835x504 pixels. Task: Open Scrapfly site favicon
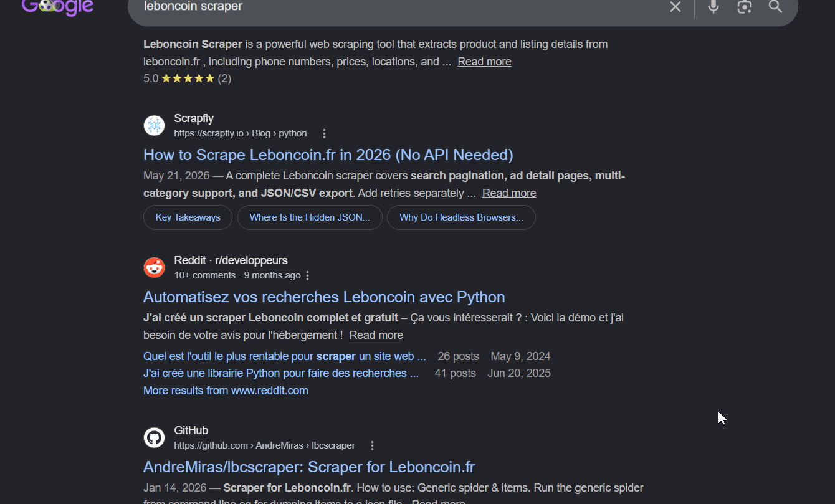(x=154, y=125)
